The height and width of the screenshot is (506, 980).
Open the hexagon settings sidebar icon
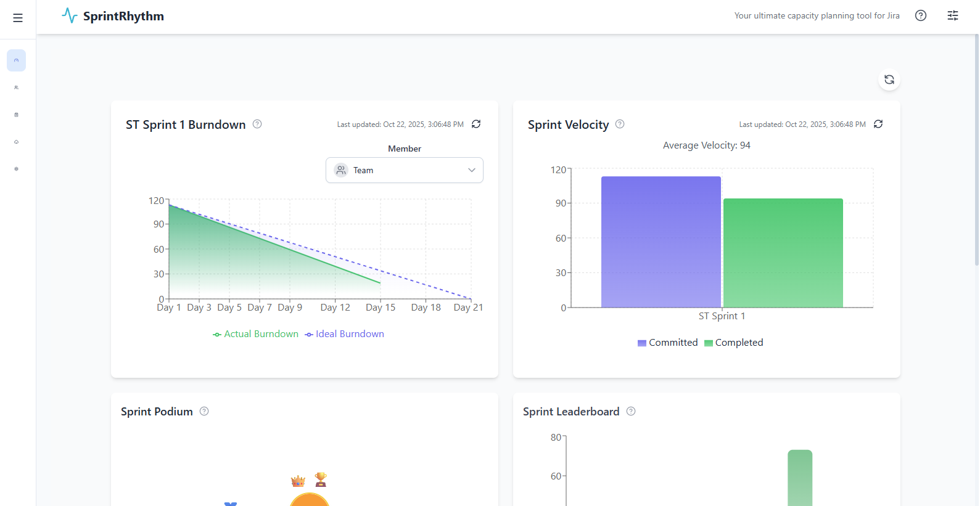click(x=16, y=169)
